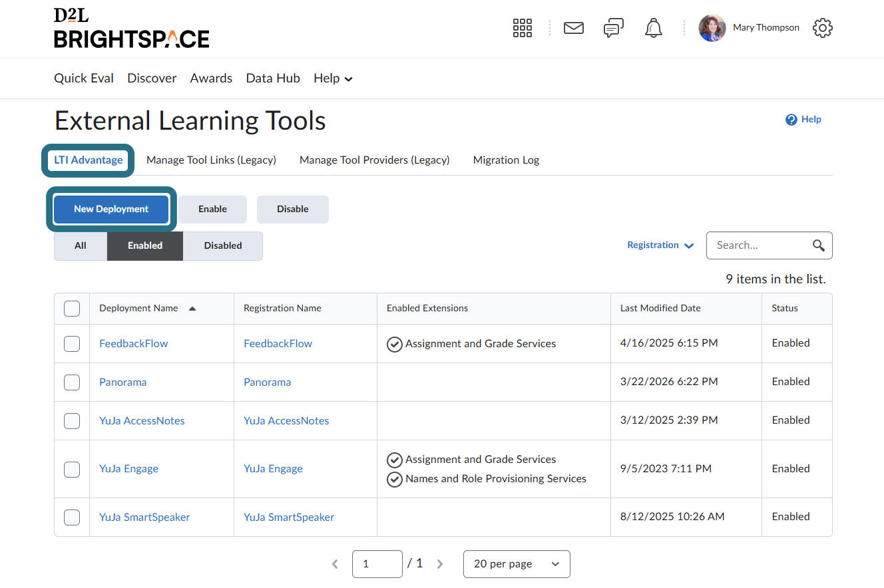Click the blue Help question mark icon
Image resolution: width=884 pixels, height=588 pixels.
click(x=791, y=120)
